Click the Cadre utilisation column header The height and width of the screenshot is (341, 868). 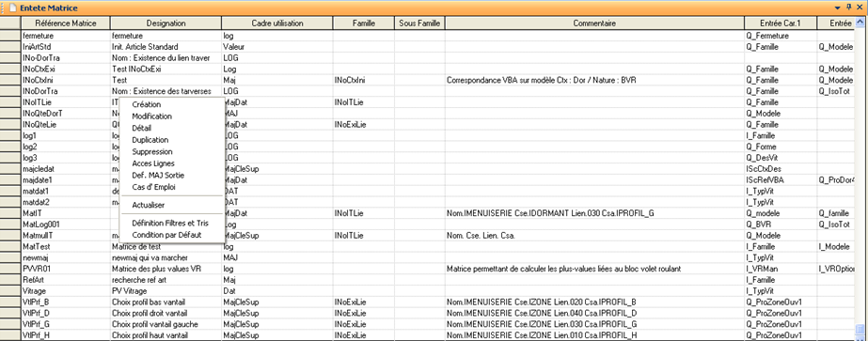click(277, 23)
